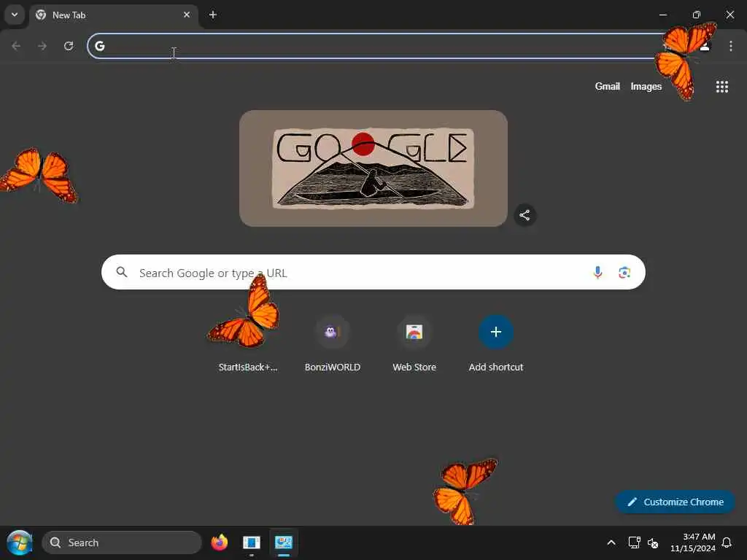Go back using the back arrow
Viewport: 747px width, 560px height.
pos(16,46)
